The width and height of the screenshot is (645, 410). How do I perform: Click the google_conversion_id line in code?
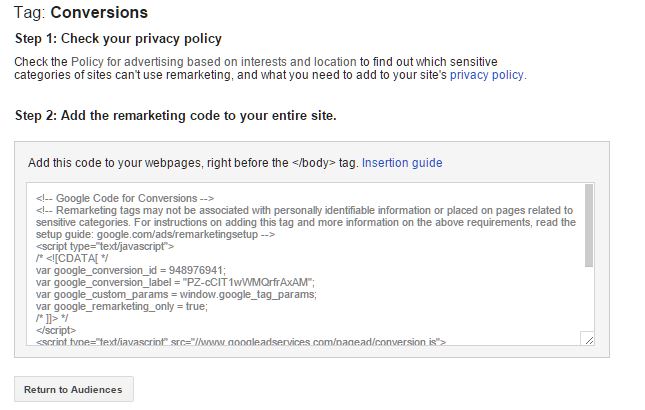131,271
